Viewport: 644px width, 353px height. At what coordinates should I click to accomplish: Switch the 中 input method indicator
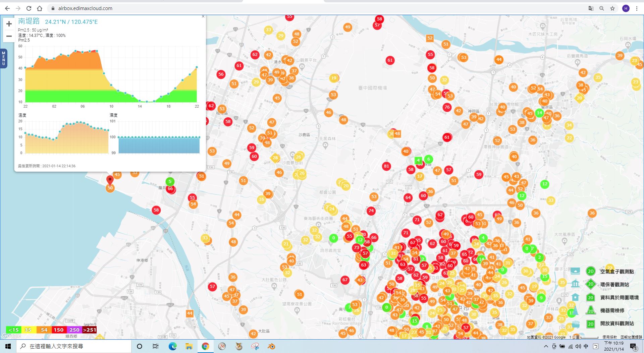click(586, 346)
